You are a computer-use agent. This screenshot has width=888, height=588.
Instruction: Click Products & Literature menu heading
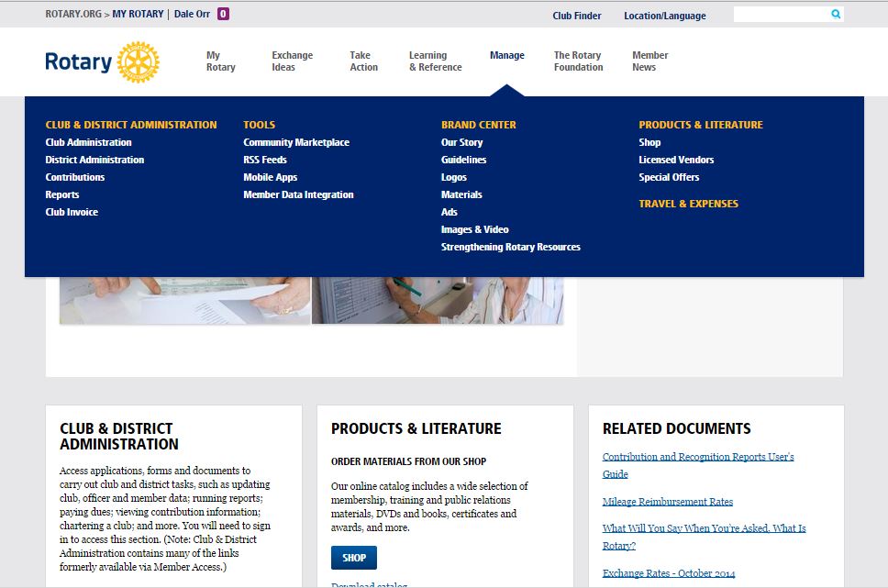(701, 125)
